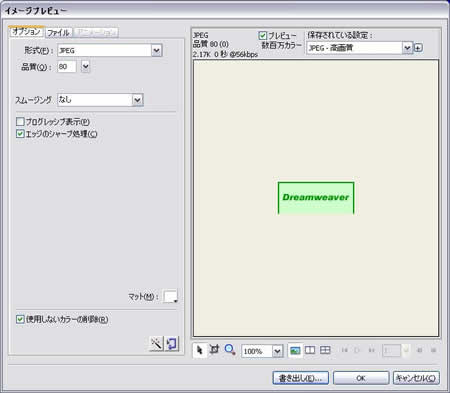450x393 pixels.
Task: Click the 品質 value field showing 80
Action: pyautogui.click(x=67, y=67)
